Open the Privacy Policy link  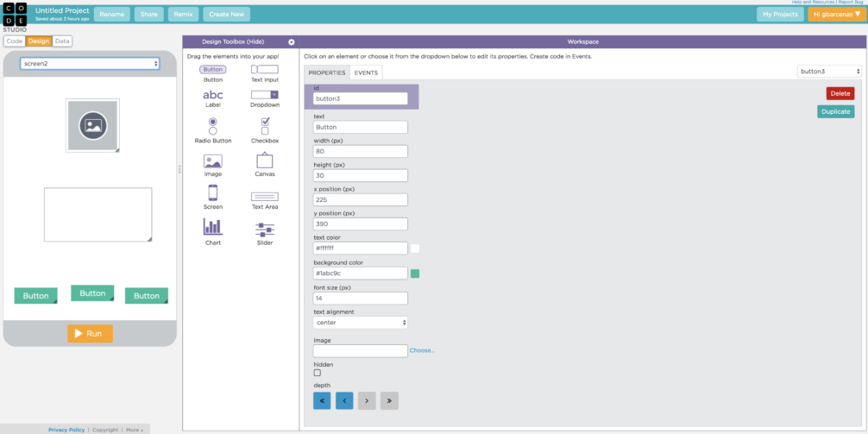pos(66,430)
